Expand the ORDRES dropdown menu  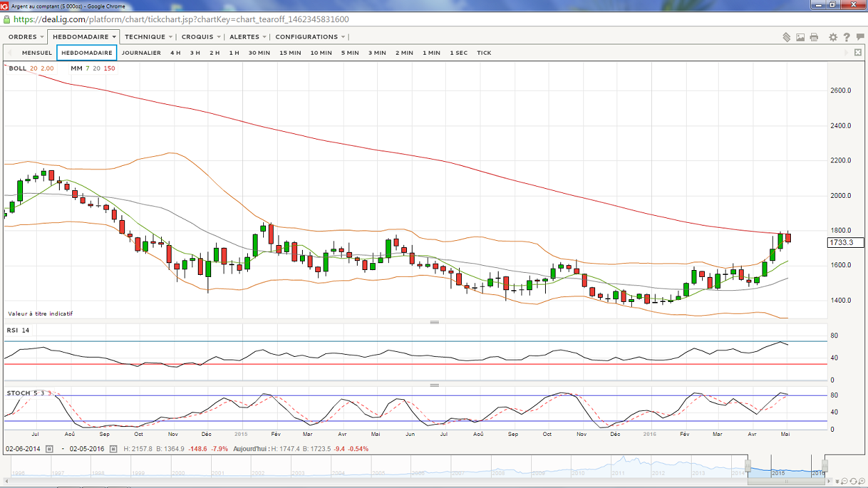26,37
